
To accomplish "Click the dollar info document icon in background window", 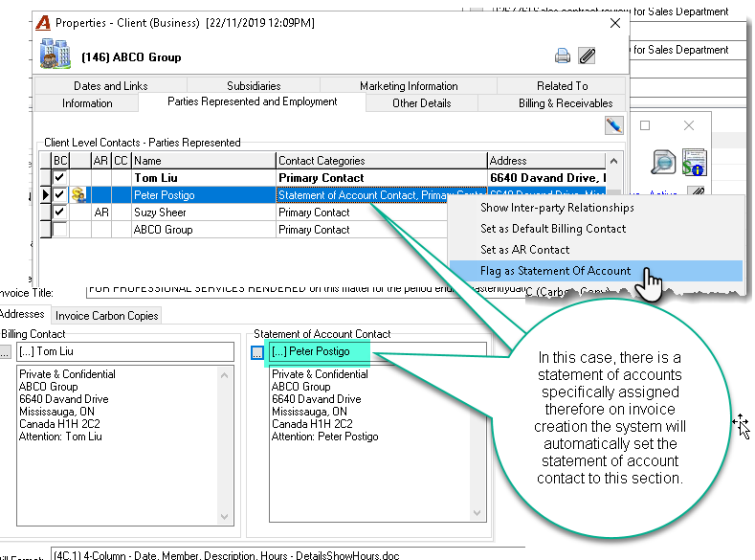I will pyautogui.click(x=695, y=162).
